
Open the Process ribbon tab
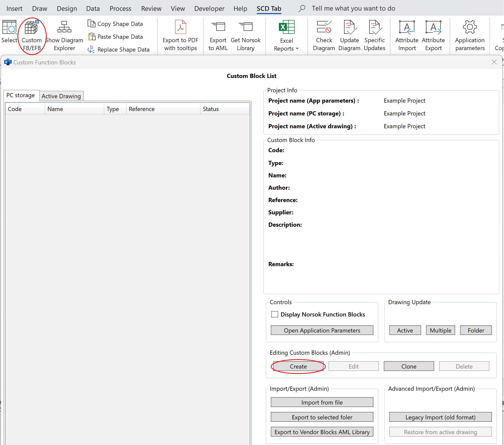tap(120, 8)
